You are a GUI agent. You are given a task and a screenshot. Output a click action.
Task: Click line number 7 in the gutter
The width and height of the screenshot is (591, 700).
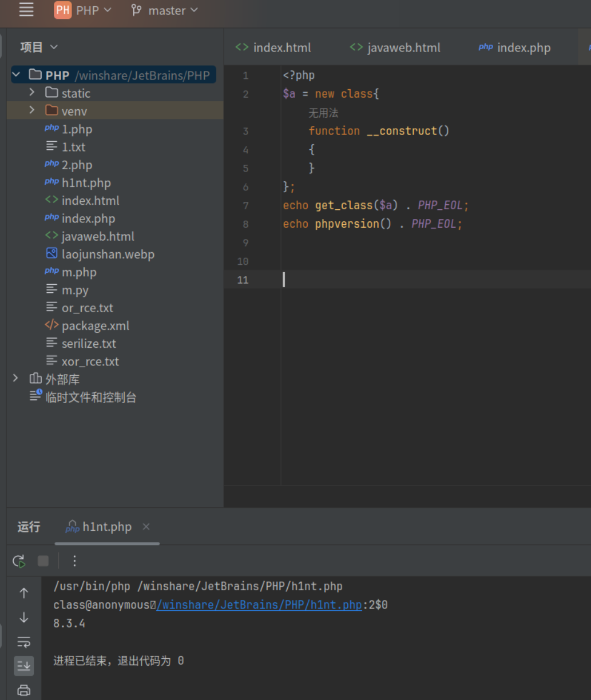coord(245,205)
